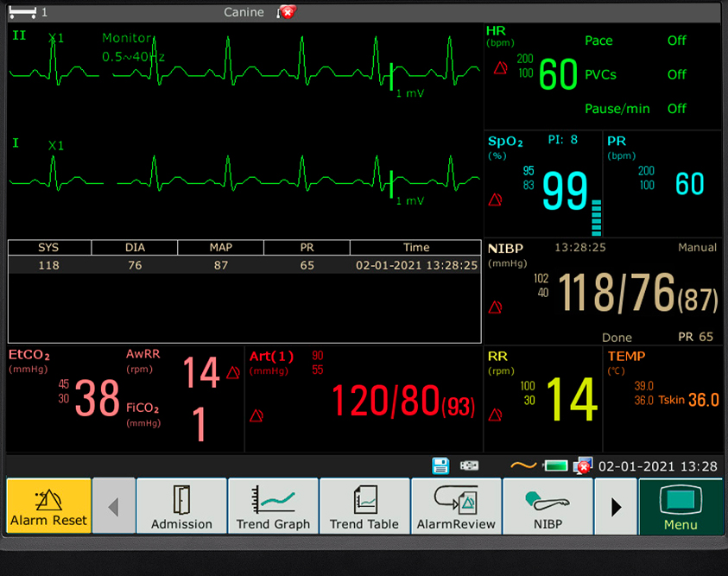Go to previous quick-key page arrow
This screenshot has height=576, width=728.
[x=114, y=506]
